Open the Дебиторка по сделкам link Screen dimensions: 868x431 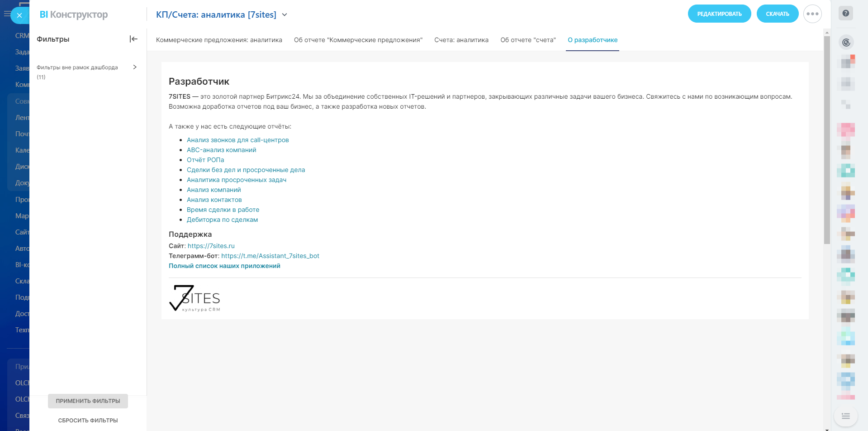[x=223, y=220]
